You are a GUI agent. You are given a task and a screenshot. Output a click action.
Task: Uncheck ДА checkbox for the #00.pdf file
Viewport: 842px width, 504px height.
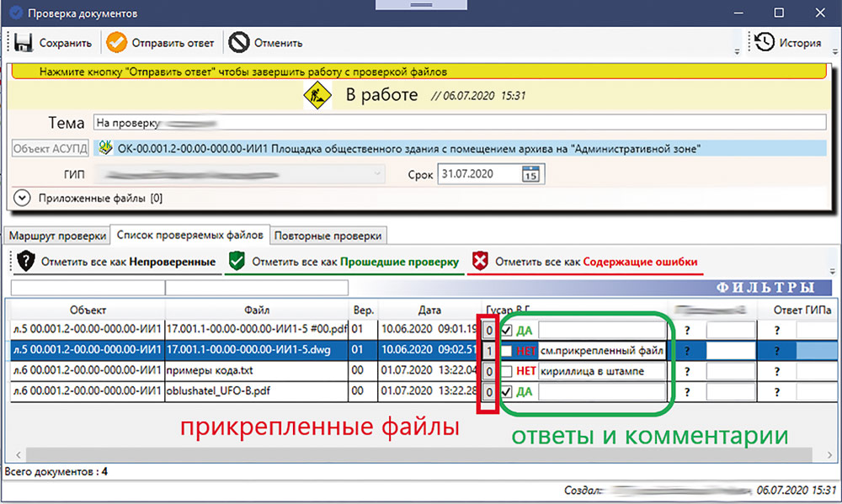click(x=506, y=330)
